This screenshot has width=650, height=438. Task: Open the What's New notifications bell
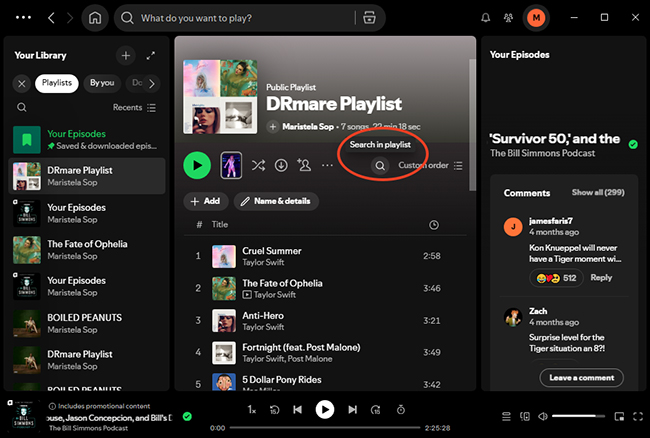(x=485, y=18)
